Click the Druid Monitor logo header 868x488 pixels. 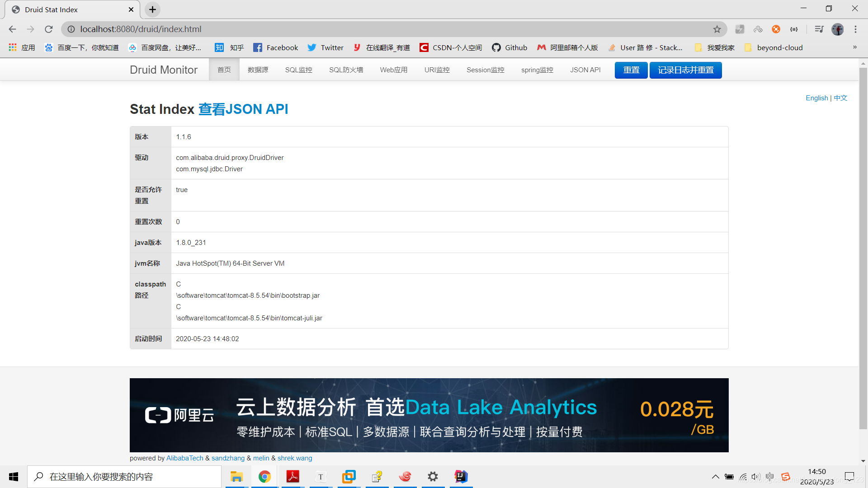tap(164, 70)
